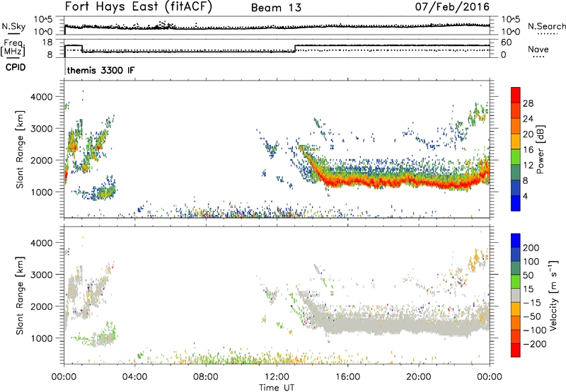
Task: Click the 'N.Search' legend label
Action: (546, 26)
